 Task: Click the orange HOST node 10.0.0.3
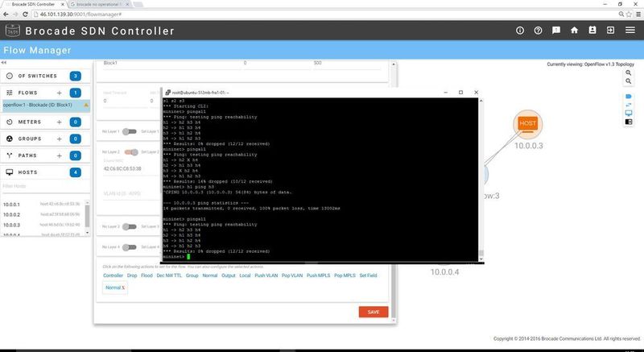pyautogui.click(x=528, y=123)
